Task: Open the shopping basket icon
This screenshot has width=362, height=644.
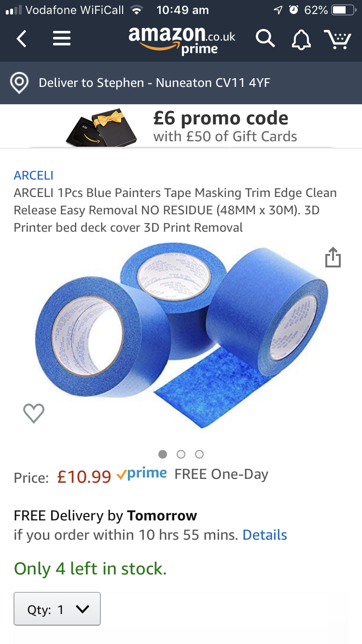Action: [x=337, y=39]
